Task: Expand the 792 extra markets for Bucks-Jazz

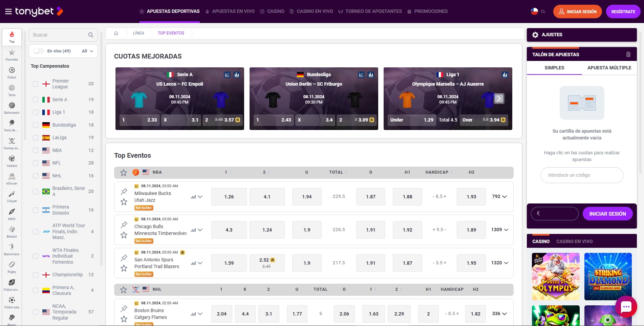Action: click(499, 196)
